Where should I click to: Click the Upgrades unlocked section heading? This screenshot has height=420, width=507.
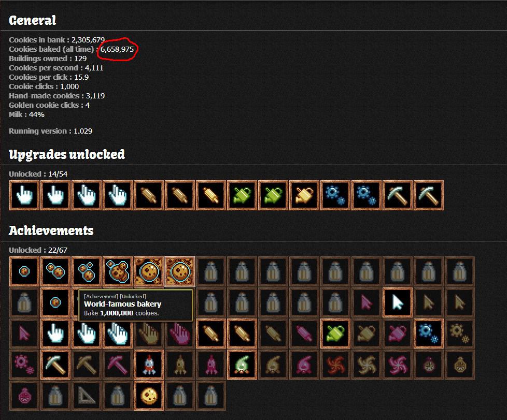pyautogui.click(x=66, y=154)
